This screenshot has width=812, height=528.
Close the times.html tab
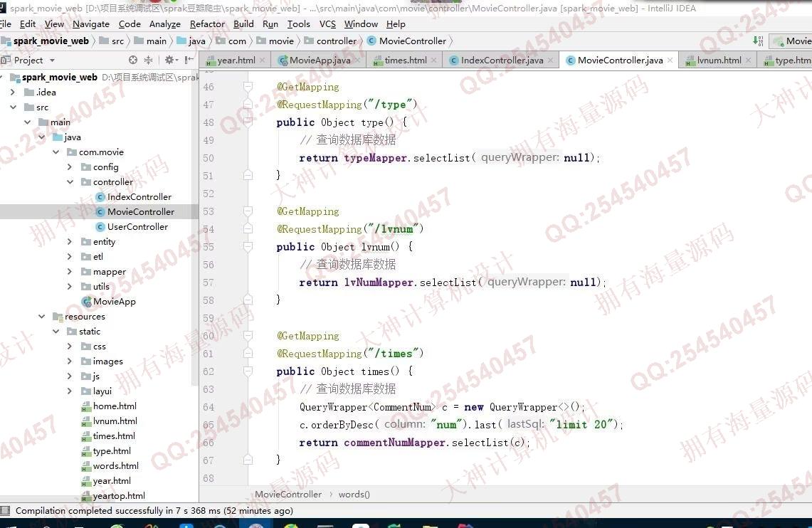pos(434,60)
